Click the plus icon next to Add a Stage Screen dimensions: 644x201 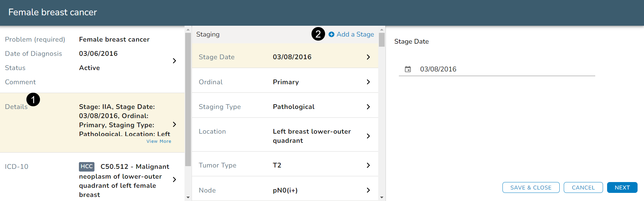click(331, 35)
